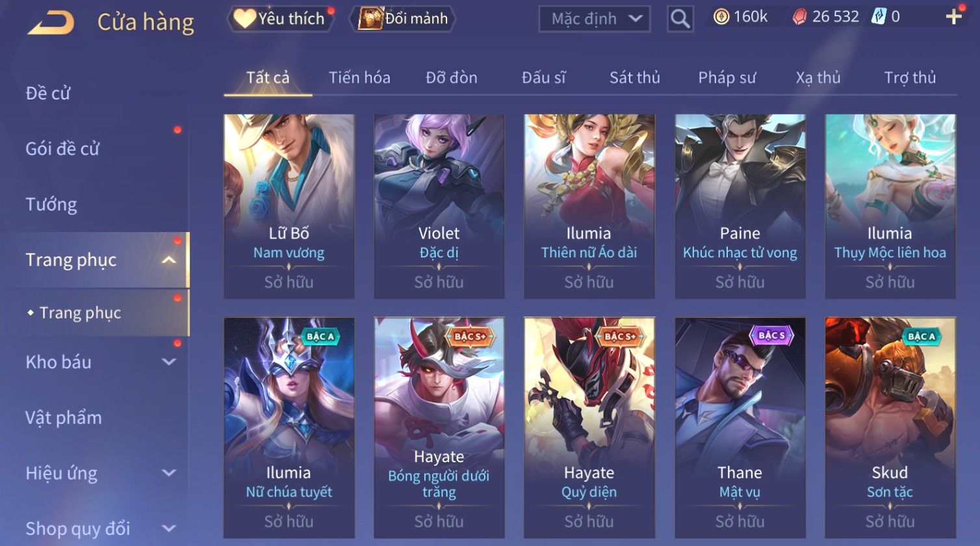Expand the Hiệu ứng sidebar section
Screen dimensions: 980x546
tap(168, 473)
